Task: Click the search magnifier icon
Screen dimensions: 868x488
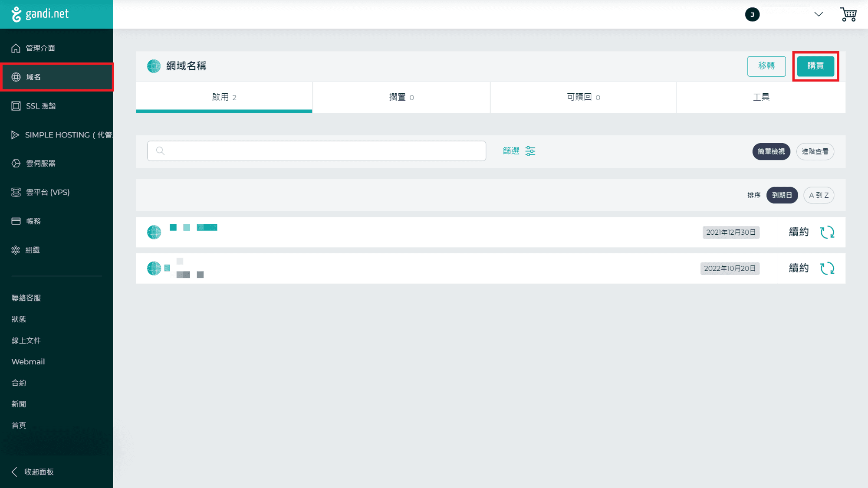Action: (x=160, y=151)
